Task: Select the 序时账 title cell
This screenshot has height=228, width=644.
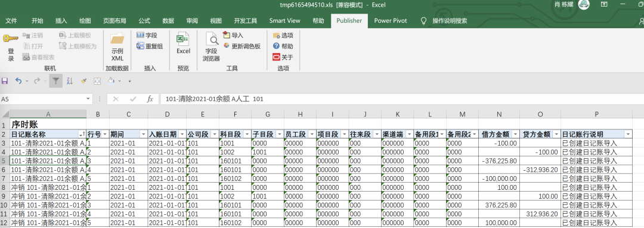Action: [x=48, y=125]
